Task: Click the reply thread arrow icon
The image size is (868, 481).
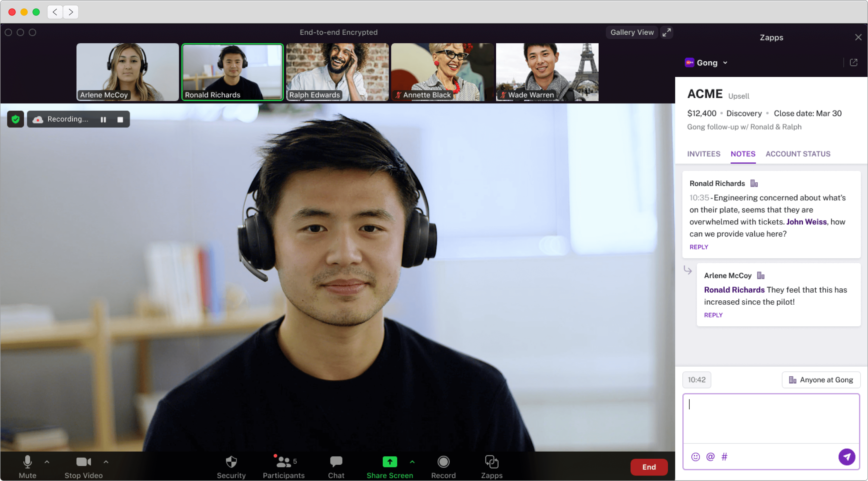Action: click(687, 270)
